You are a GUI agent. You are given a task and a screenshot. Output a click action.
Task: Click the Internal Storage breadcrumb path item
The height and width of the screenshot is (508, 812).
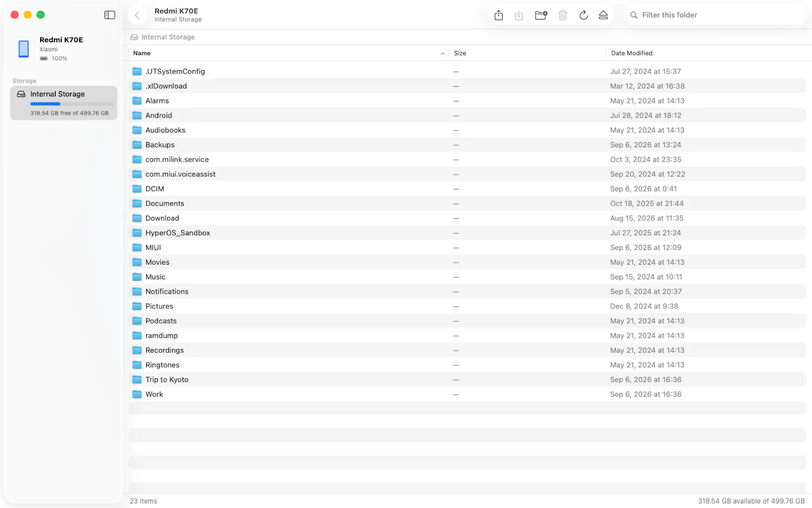pos(168,37)
